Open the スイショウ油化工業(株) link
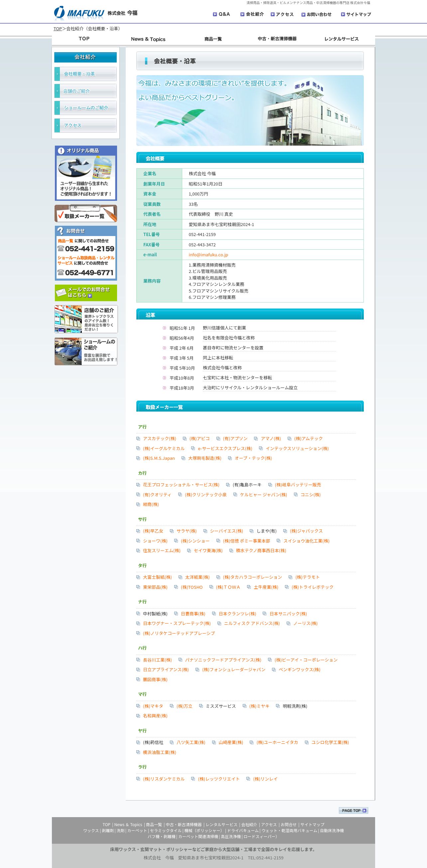 (x=306, y=541)
